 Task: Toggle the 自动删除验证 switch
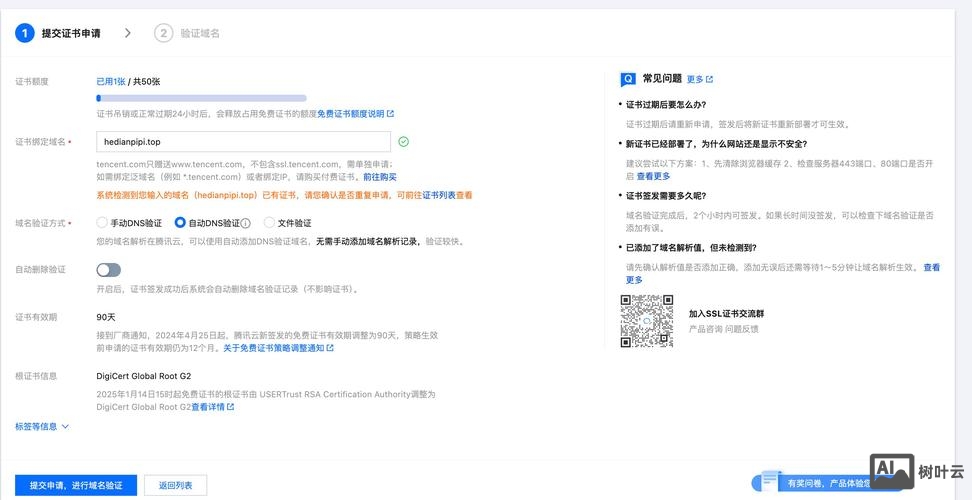coord(108,270)
